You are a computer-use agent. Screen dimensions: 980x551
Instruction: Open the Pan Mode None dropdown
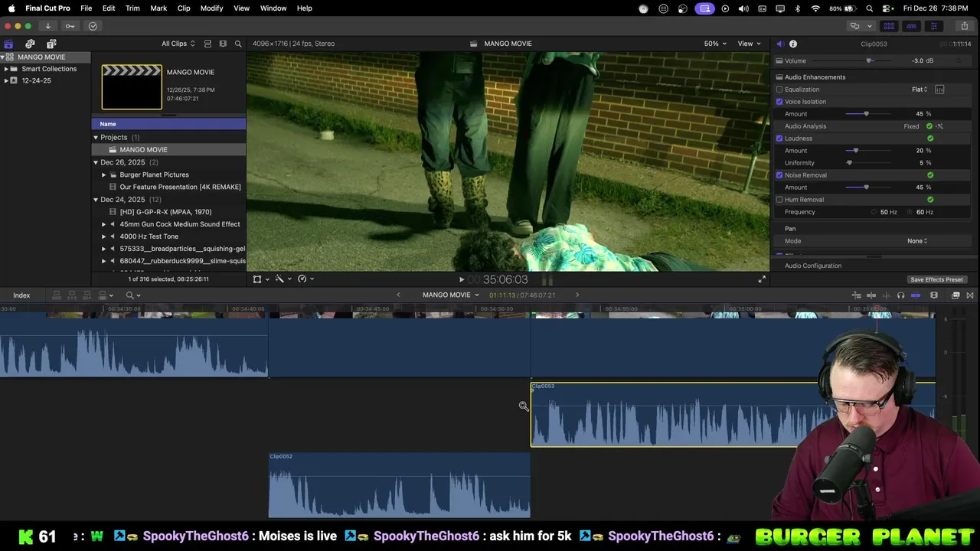917,241
